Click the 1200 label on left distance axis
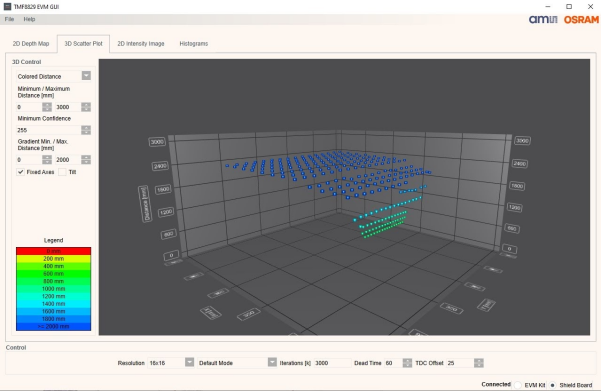Screen dimensions: 602x391 point(166,212)
